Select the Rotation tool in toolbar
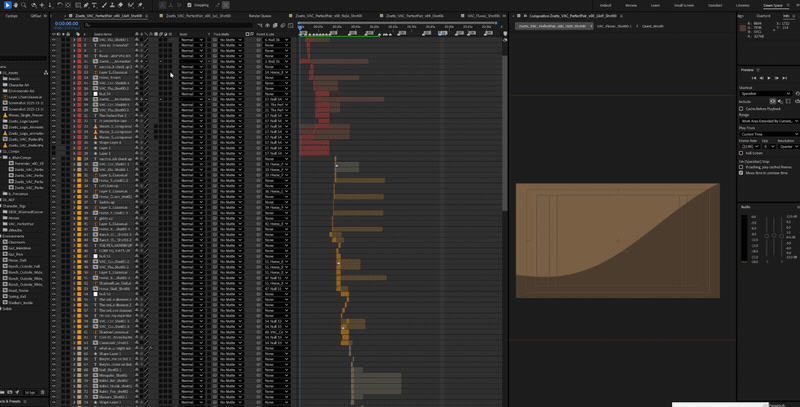This screenshot has width=800, height=407. [60, 5]
